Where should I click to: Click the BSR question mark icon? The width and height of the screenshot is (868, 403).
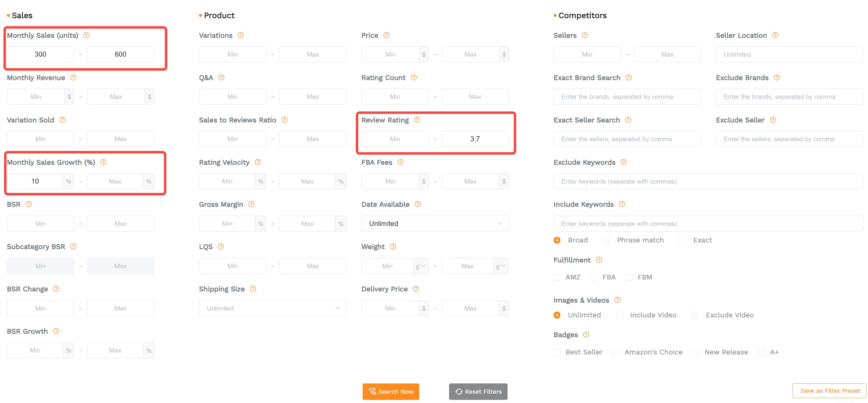(x=29, y=204)
